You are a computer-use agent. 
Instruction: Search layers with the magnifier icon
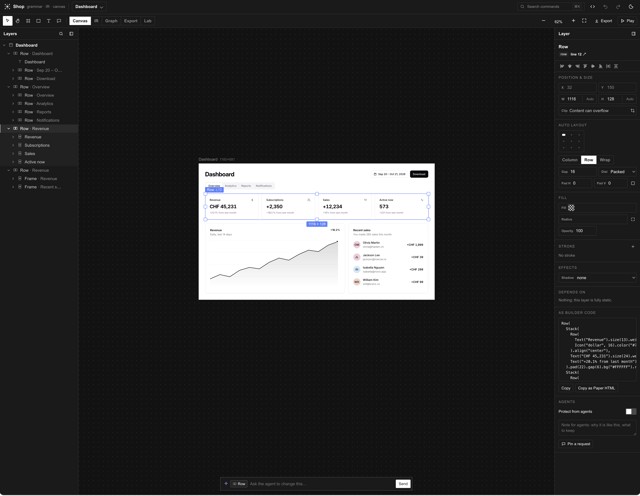(x=61, y=34)
